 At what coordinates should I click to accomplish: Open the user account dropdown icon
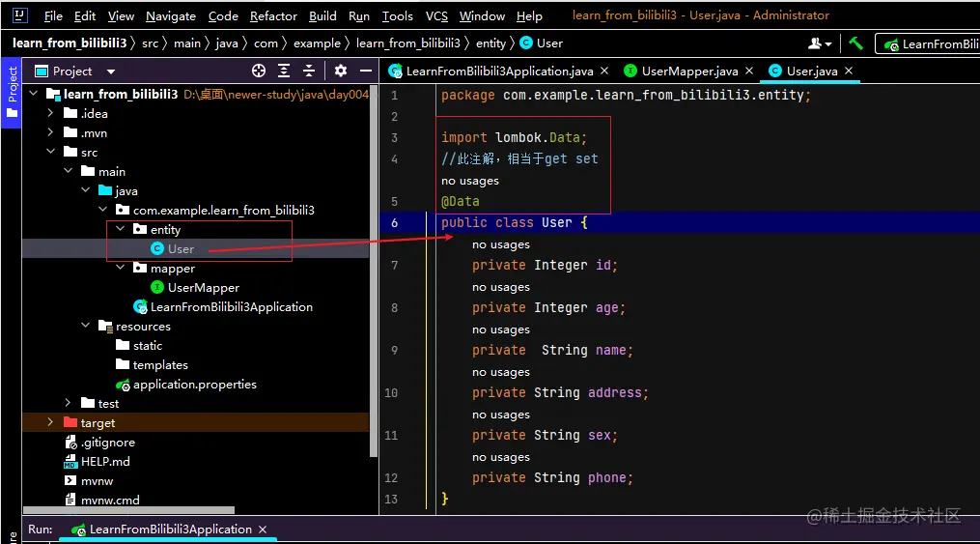(x=820, y=43)
